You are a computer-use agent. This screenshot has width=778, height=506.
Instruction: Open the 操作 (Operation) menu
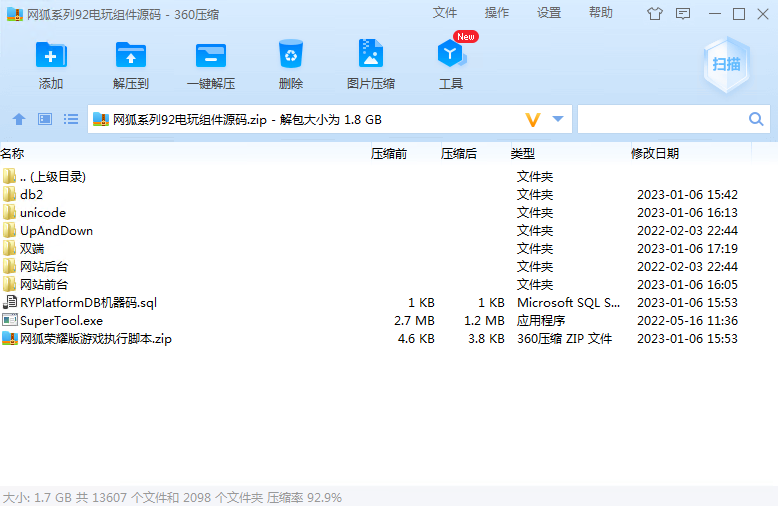pos(497,13)
